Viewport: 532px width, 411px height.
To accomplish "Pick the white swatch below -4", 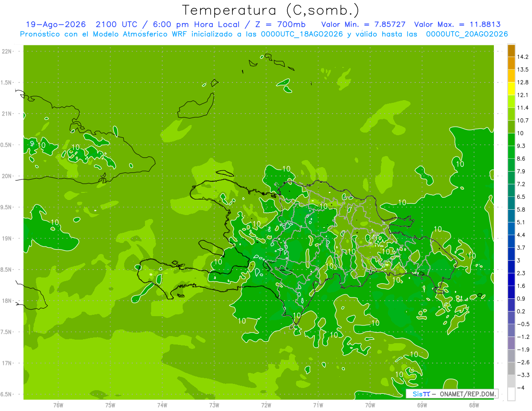I will click(x=511, y=394).
